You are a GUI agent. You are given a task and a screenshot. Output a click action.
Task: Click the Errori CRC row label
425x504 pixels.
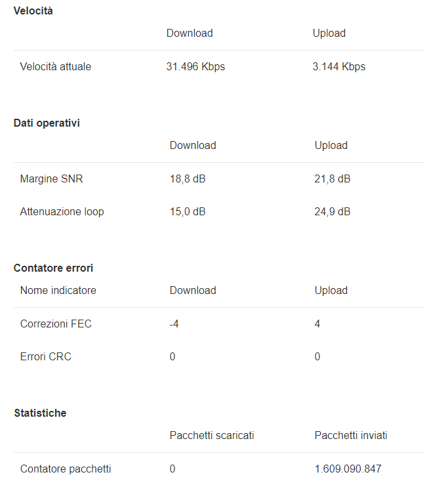(46, 357)
